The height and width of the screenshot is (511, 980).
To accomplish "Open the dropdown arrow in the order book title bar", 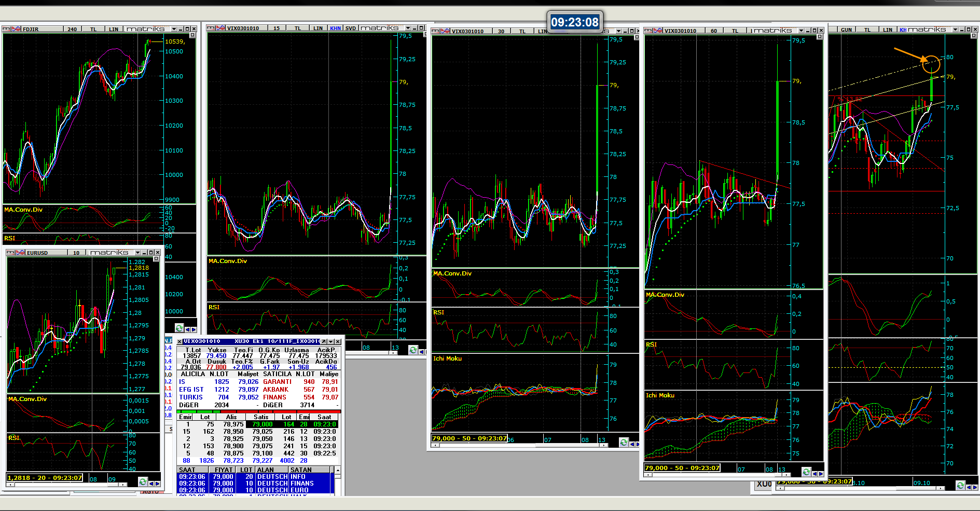I will (330, 341).
